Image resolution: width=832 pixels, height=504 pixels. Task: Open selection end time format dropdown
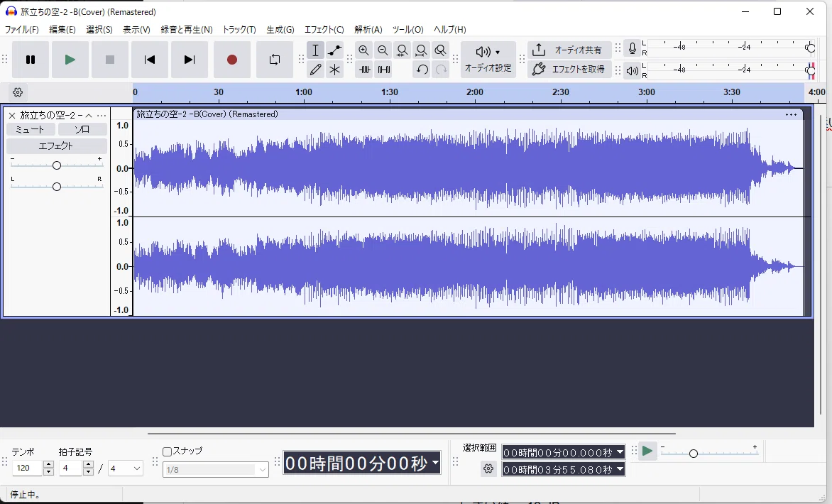click(620, 469)
